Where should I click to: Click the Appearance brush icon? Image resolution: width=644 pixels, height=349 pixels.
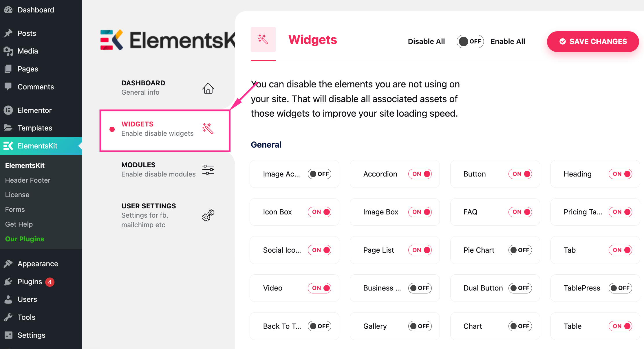9,264
